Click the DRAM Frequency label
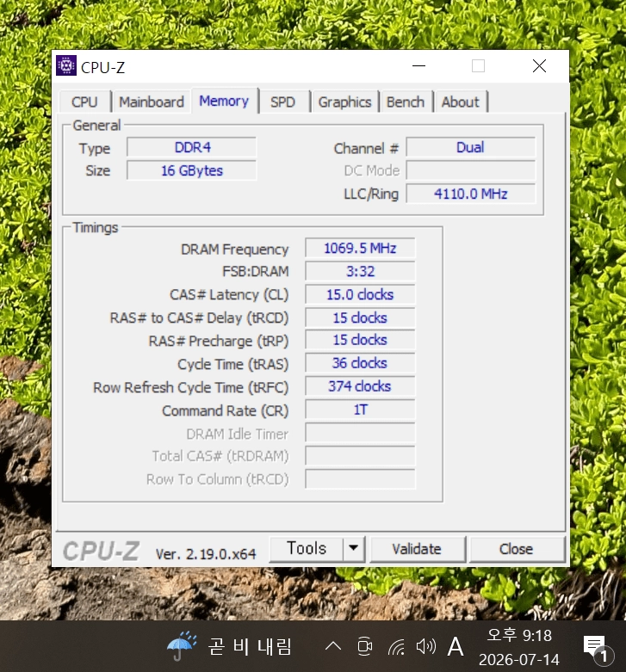This screenshot has width=626, height=672. tap(234, 250)
